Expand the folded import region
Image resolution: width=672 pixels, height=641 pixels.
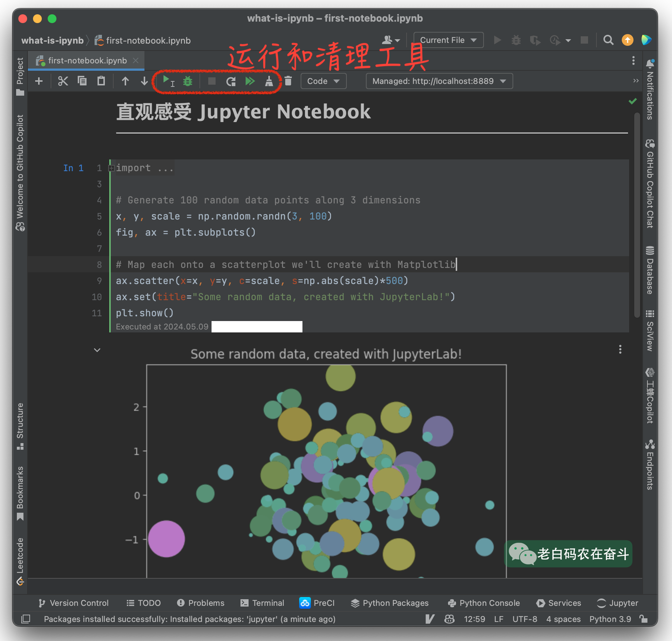111,168
